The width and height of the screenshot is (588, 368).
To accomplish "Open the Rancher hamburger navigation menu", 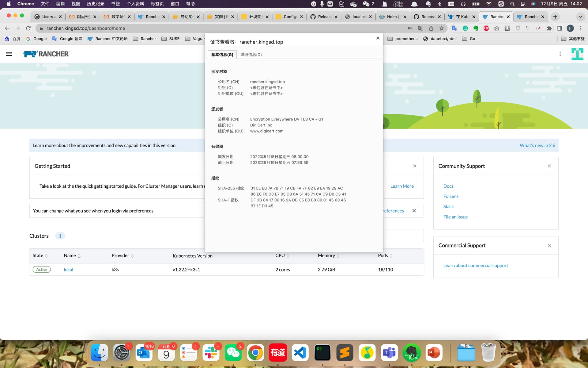I will point(9,54).
